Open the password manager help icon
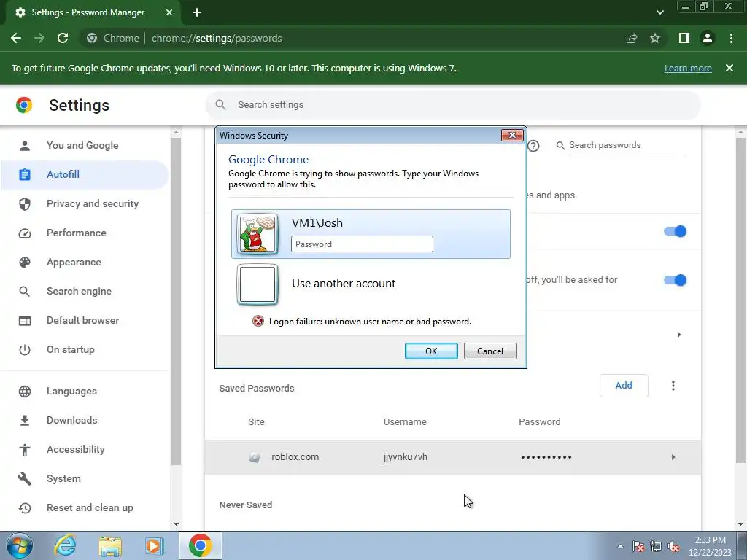Screen dimensions: 747x560 (x=534, y=146)
